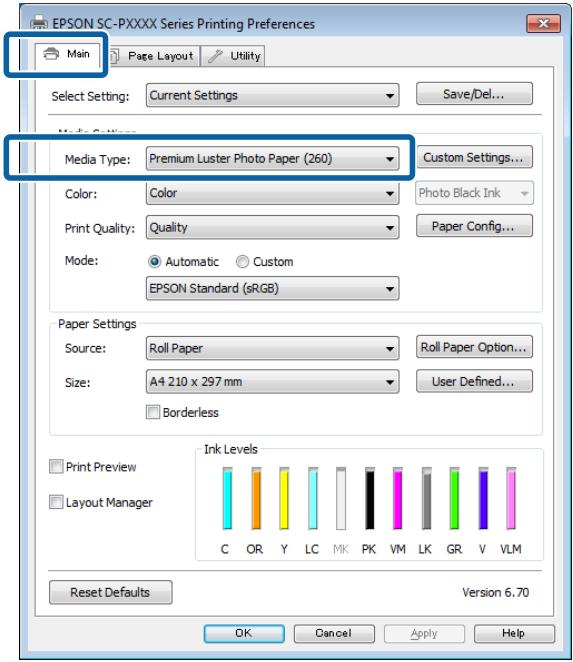This screenshot has height=662, width=573.
Task: Click the Vivid Light Magenta (VLM) ink bar
Action: pos(511,498)
